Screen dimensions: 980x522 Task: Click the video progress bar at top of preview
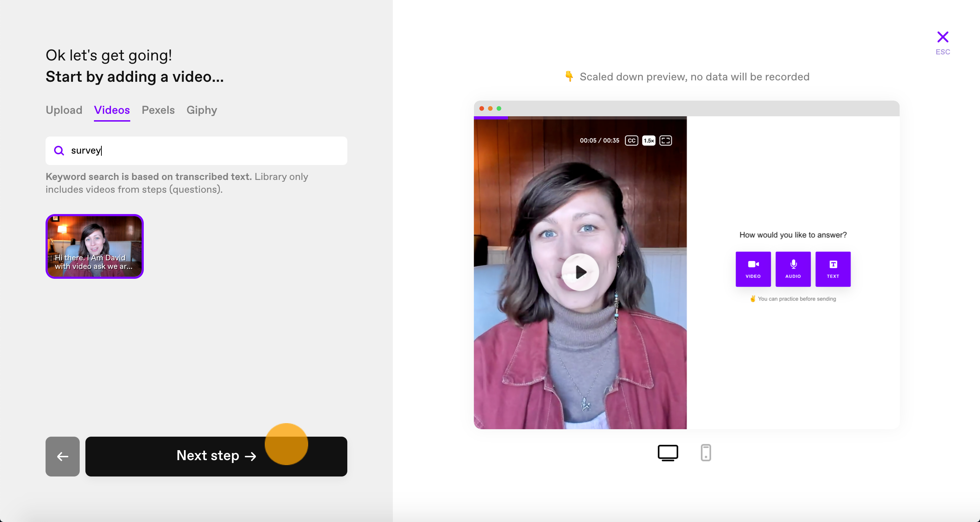coord(580,118)
